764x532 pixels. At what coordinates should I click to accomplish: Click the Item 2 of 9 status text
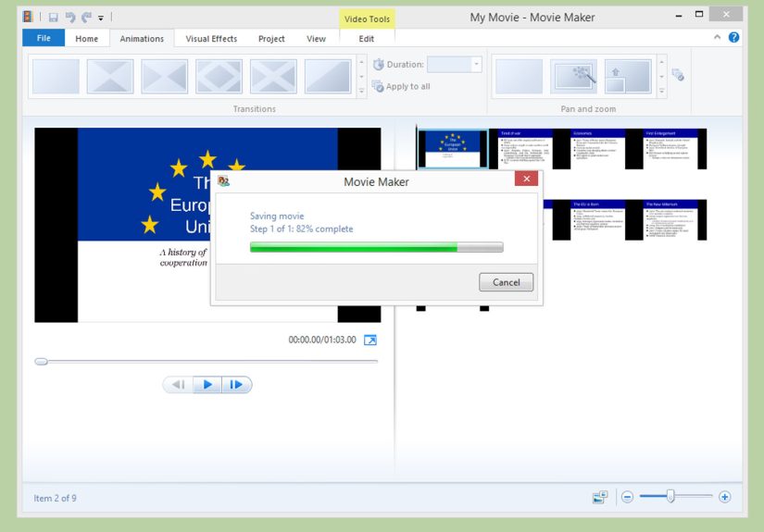tap(55, 499)
